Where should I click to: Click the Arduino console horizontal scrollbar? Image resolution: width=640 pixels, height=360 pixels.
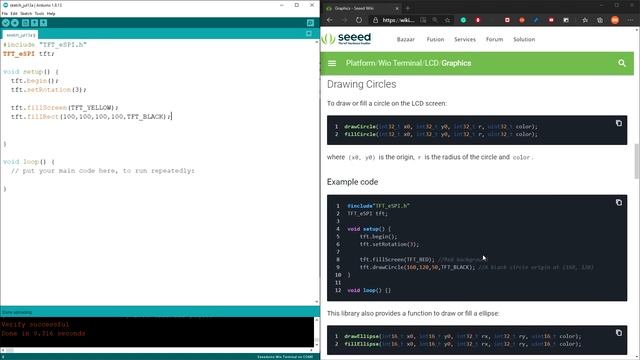click(x=157, y=350)
